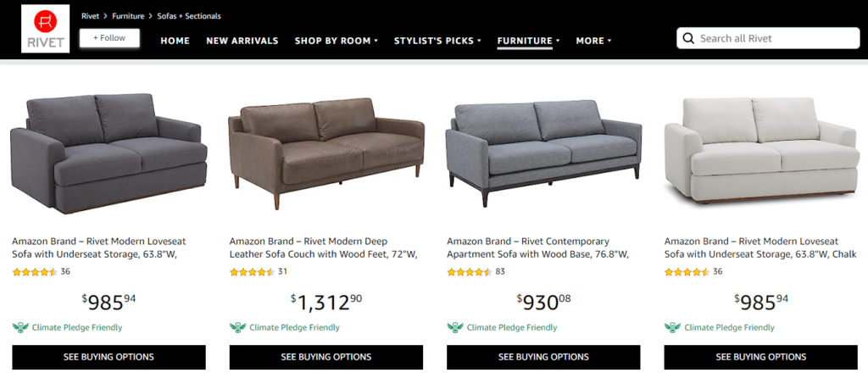
Task: Open star rating with 83 reviews
Action: pos(470,272)
